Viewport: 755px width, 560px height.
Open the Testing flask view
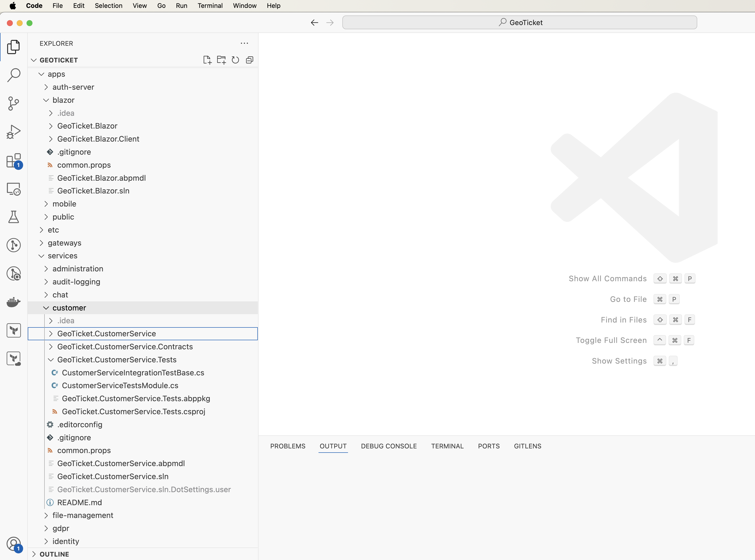[x=14, y=217]
